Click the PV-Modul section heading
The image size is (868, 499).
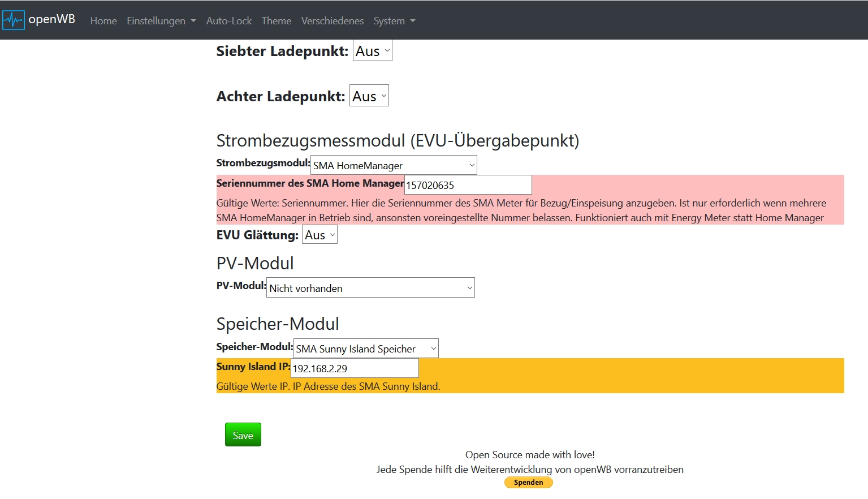pyautogui.click(x=255, y=263)
